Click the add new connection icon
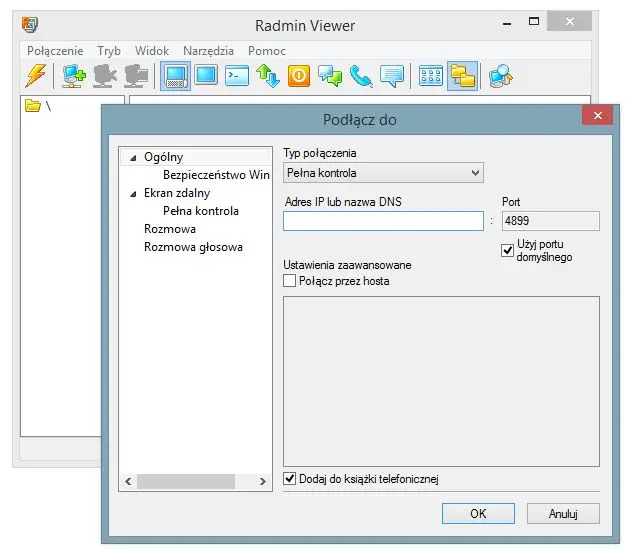The height and width of the screenshot is (553, 636). coord(73,76)
